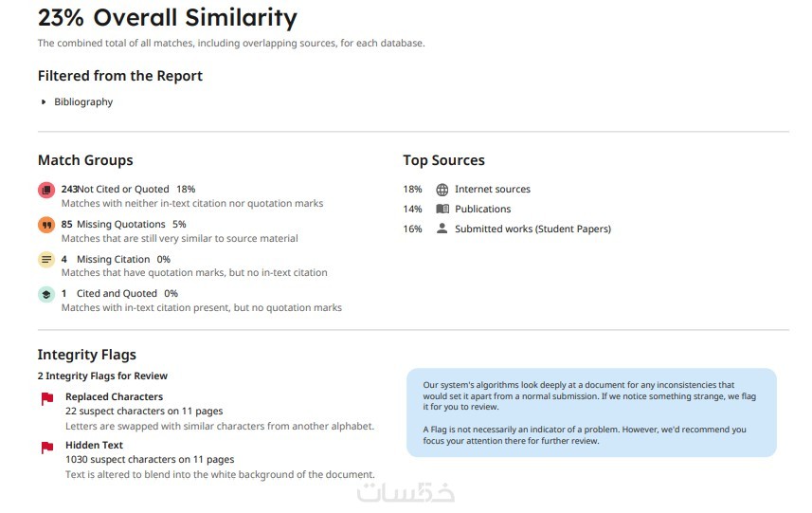Select the Missing Quotations 5% label
The width and height of the screenshot is (812, 513).
pos(131,225)
